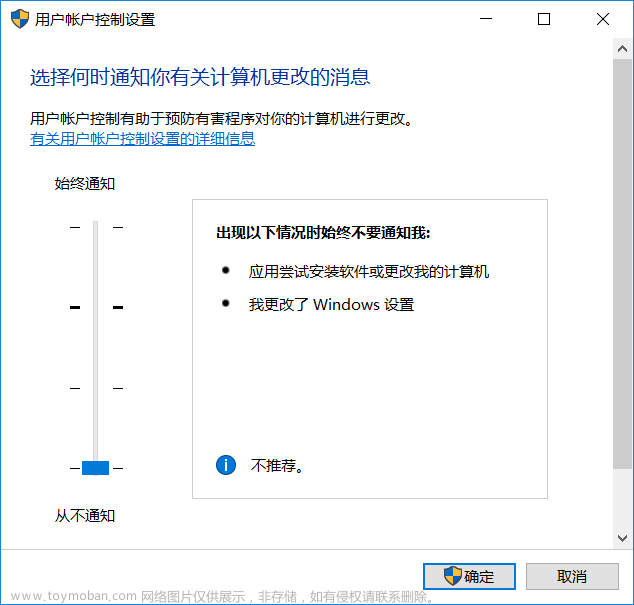Click the 不推荐 recommendation text
Screen dimensions: 634x605
(x=277, y=465)
